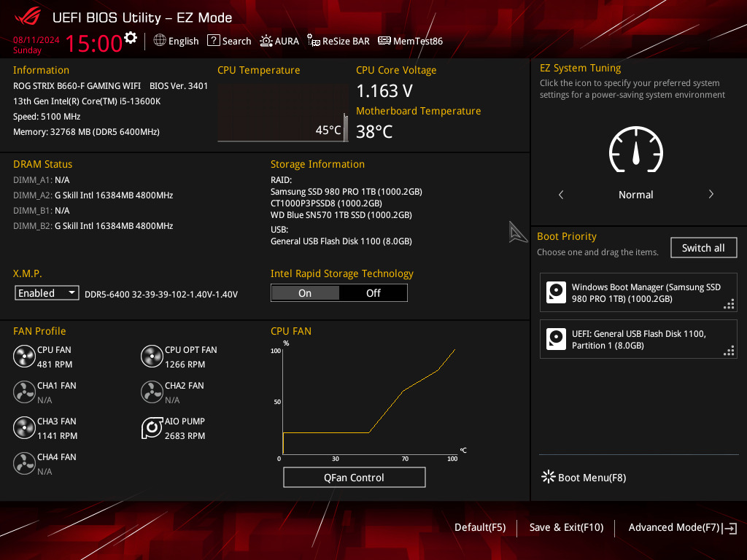
Task: Click the Advanced Mode exit arrow icon
Action: [x=729, y=528]
